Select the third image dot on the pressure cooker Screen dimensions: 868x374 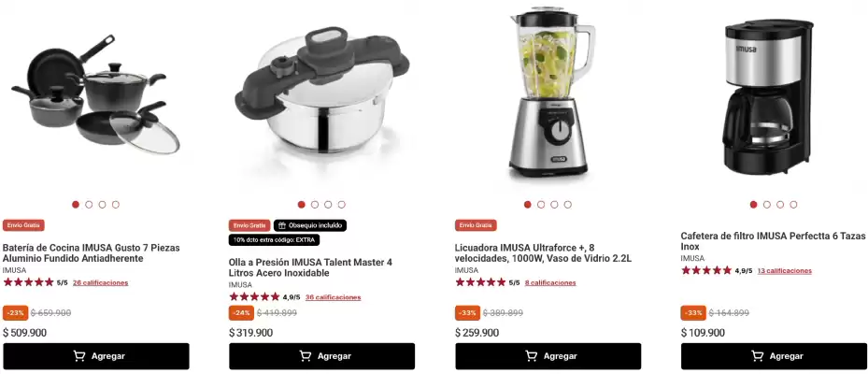[x=328, y=205]
